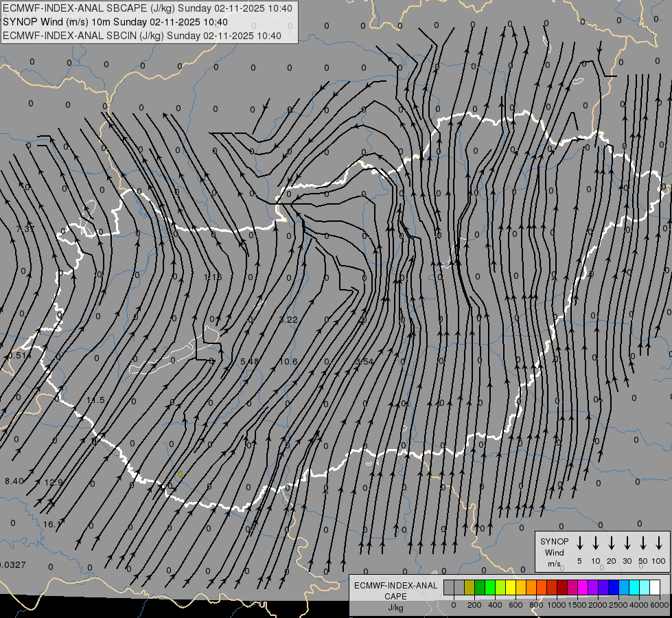Click the wind arrow above the 20 label
The image size is (672, 618).
click(x=611, y=543)
